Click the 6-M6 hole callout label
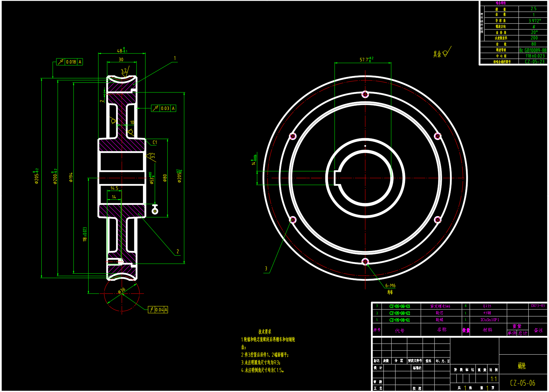Screen dimensions: 549x392 (x=390, y=286)
